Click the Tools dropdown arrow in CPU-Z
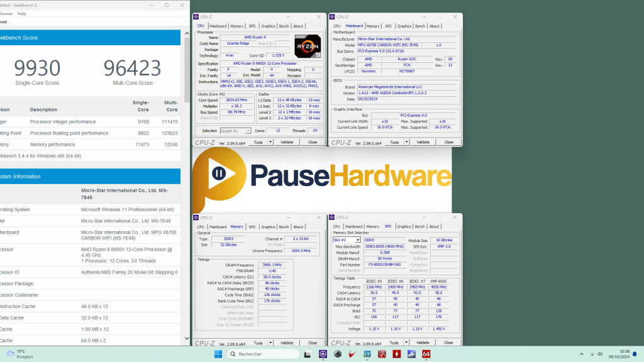This screenshot has height=362, width=644. [x=270, y=142]
